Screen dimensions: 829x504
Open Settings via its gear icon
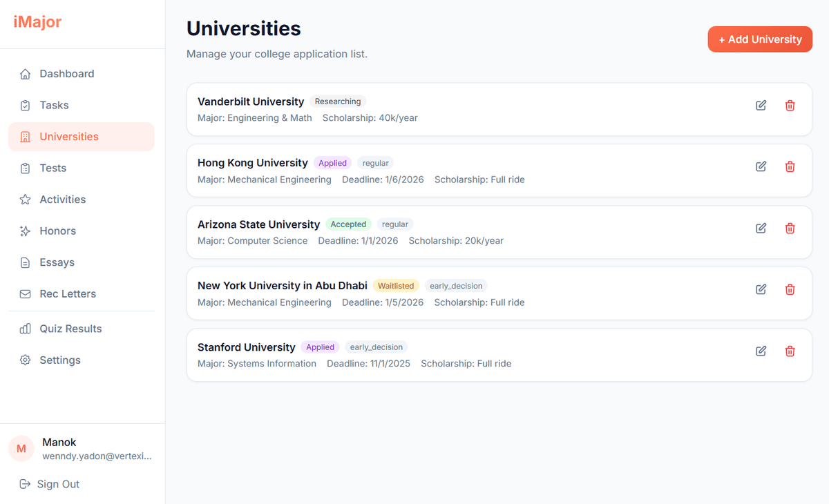coord(25,360)
